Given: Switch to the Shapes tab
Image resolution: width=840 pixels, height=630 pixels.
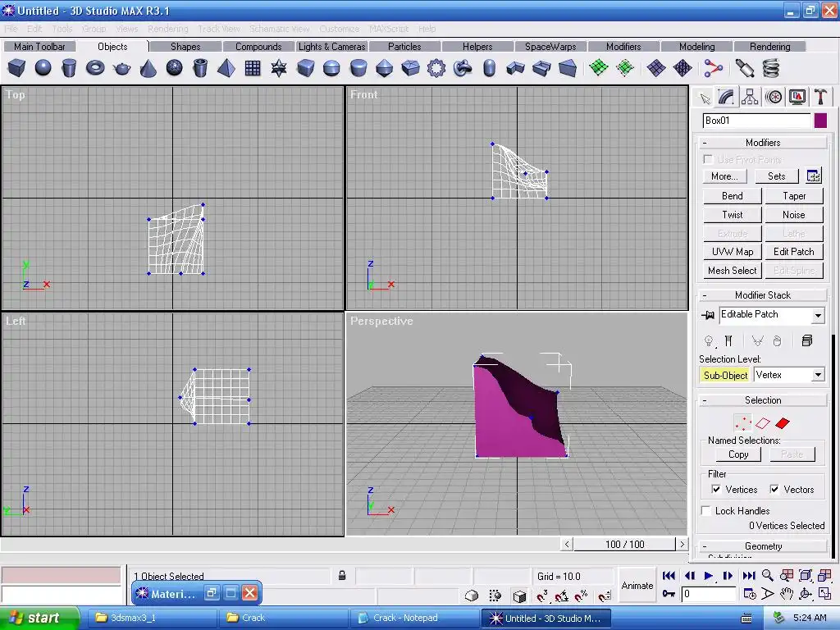Looking at the screenshot, I should click(x=185, y=47).
